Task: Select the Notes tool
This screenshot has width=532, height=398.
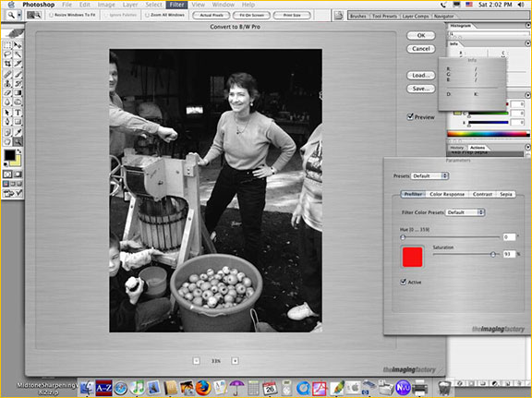Action: (7, 132)
